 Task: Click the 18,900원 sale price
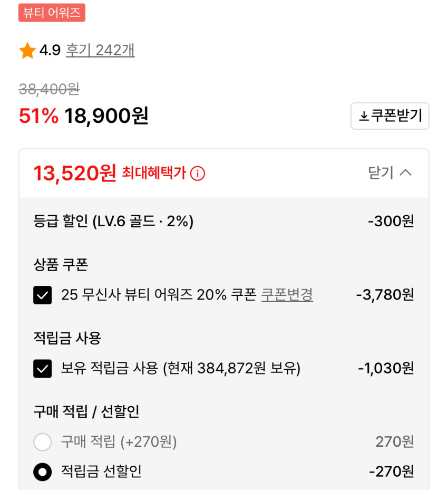click(x=106, y=116)
